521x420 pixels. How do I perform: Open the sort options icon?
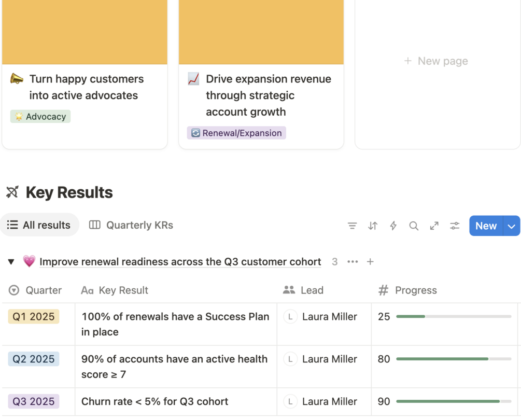pyautogui.click(x=373, y=226)
